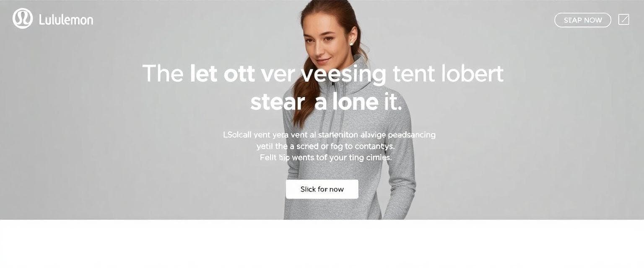Viewport: 644px width, 268px height.
Task: Click the paragraph line starting with LSolcall
Action: (x=329, y=135)
